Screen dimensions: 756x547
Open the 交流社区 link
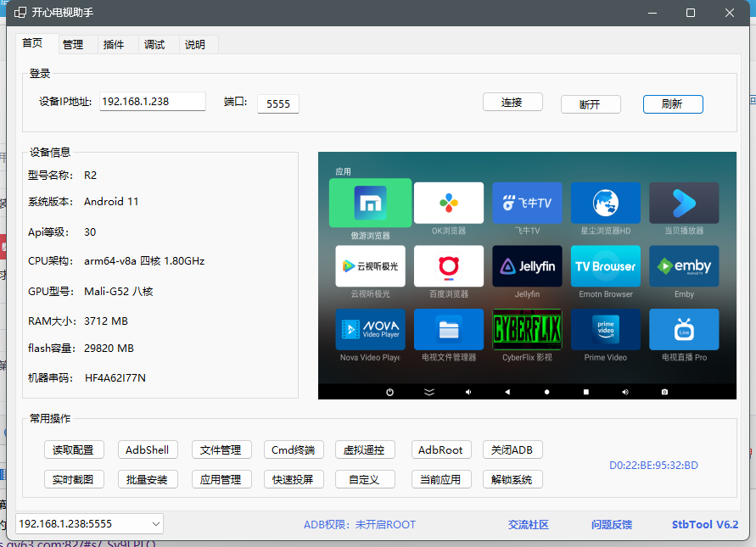[x=528, y=523]
